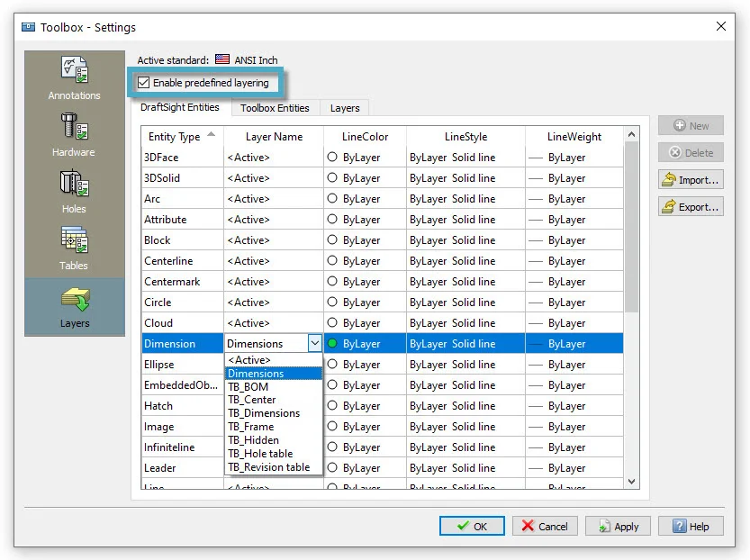Click the LineColor circle for Arc row
The height and width of the screenshot is (560, 750).
[332, 199]
